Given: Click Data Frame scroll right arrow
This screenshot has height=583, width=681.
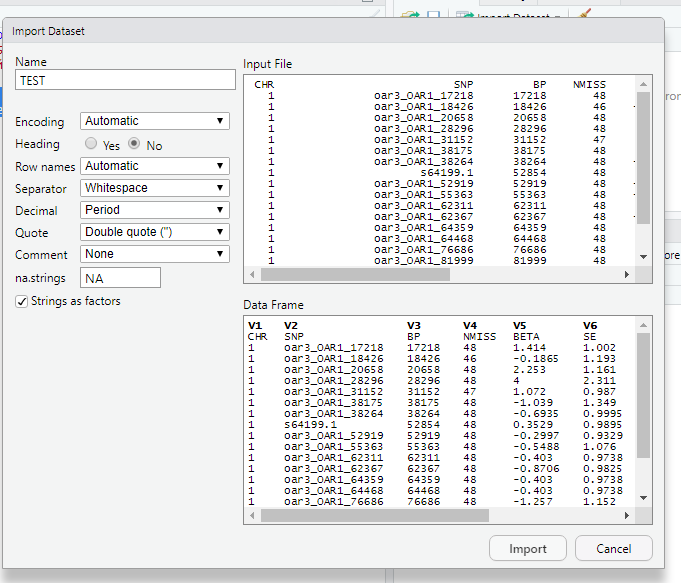Looking at the screenshot, I should point(626,516).
